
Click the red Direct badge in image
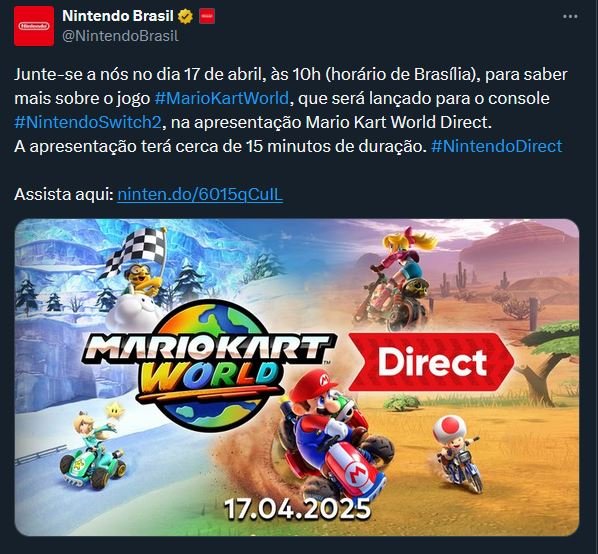click(431, 362)
